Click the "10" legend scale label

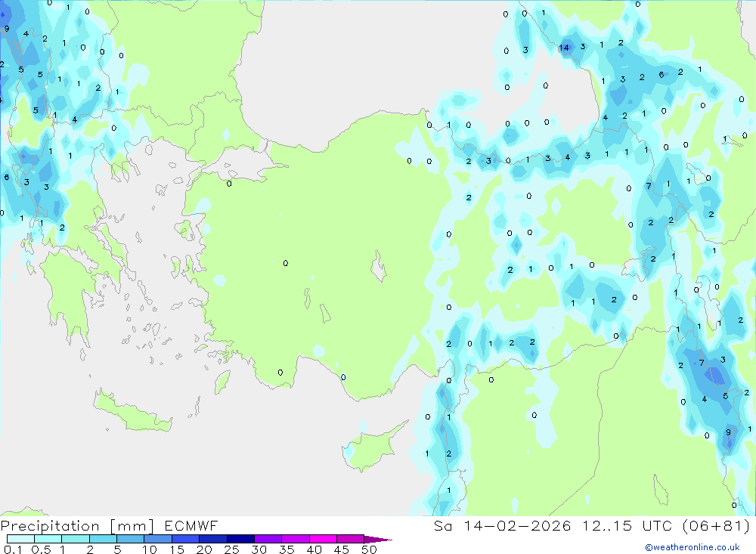tap(150, 549)
